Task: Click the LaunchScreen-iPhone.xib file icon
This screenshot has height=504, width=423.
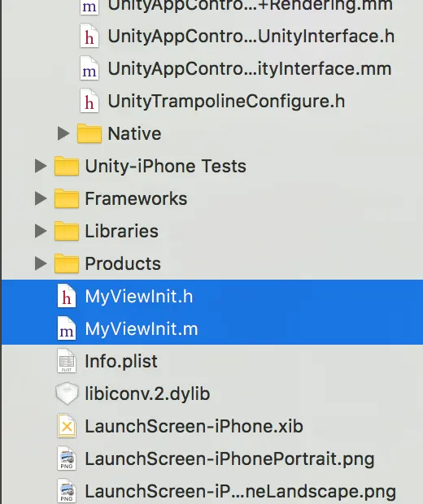Action: click(x=67, y=426)
